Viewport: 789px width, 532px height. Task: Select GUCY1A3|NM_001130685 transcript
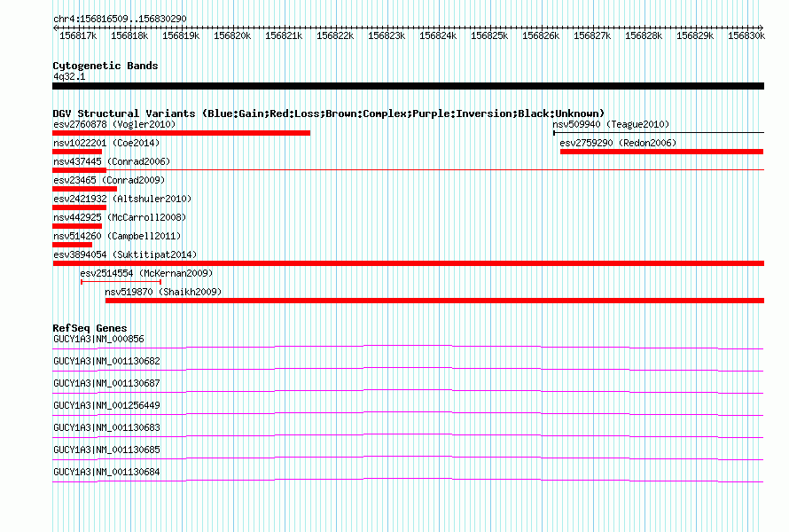[106, 450]
